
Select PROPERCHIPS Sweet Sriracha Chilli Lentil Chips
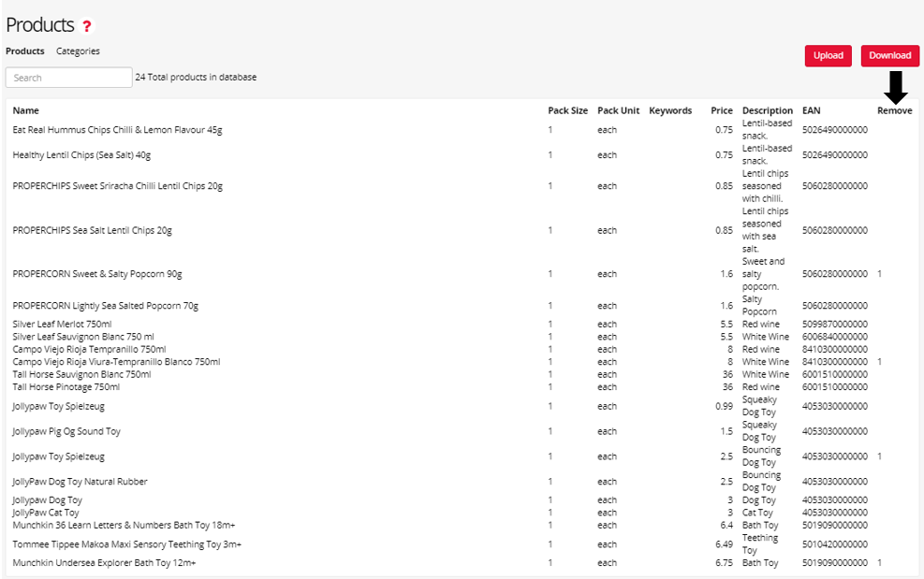[x=117, y=186]
